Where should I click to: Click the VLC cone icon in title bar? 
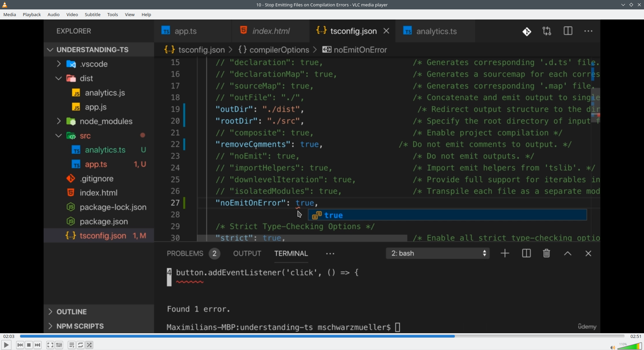click(5, 5)
